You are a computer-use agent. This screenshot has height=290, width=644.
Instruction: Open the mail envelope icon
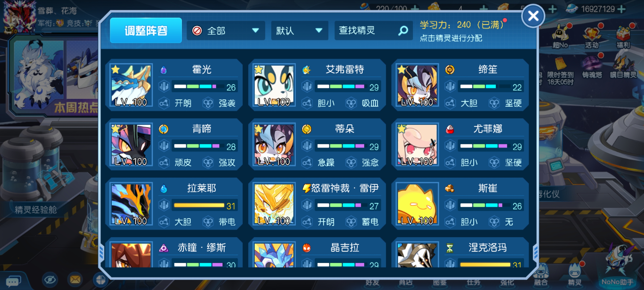point(75,279)
